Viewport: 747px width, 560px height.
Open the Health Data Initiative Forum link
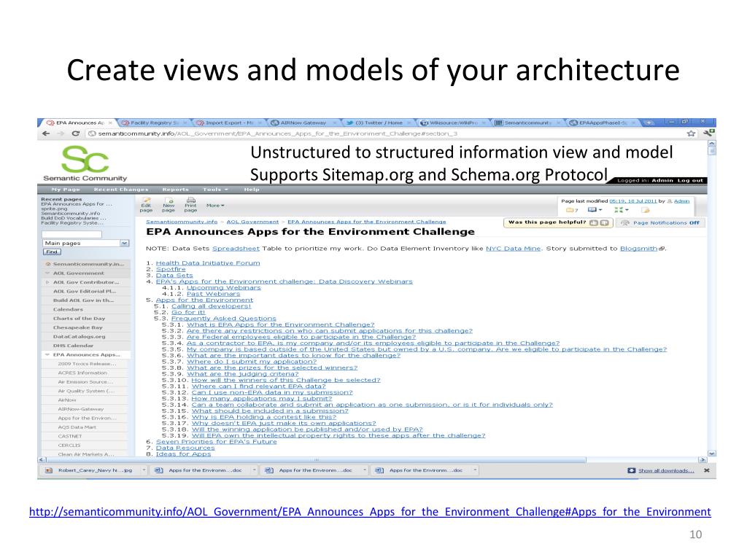point(208,262)
